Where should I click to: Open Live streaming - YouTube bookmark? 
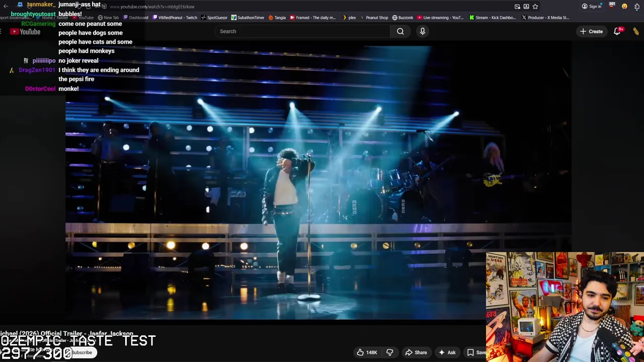click(x=440, y=18)
